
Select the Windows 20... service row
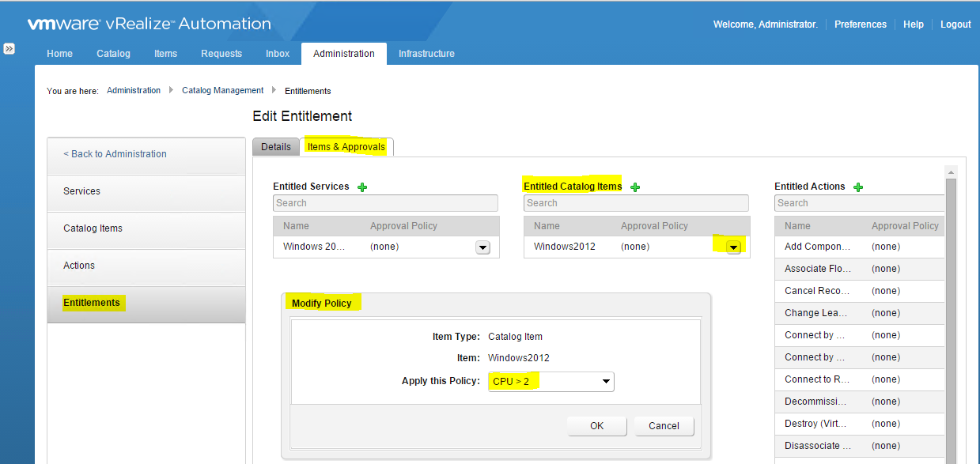coord(386,247)
